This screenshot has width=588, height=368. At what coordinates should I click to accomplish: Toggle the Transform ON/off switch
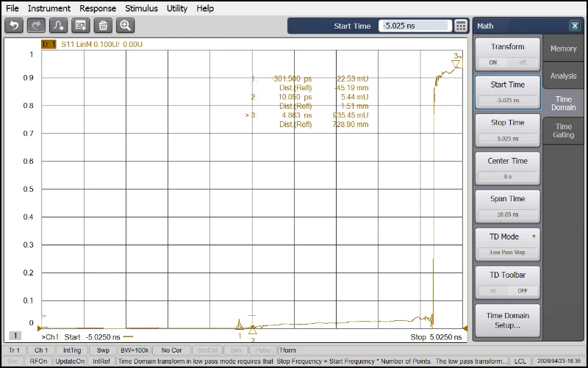click(507, 62)
